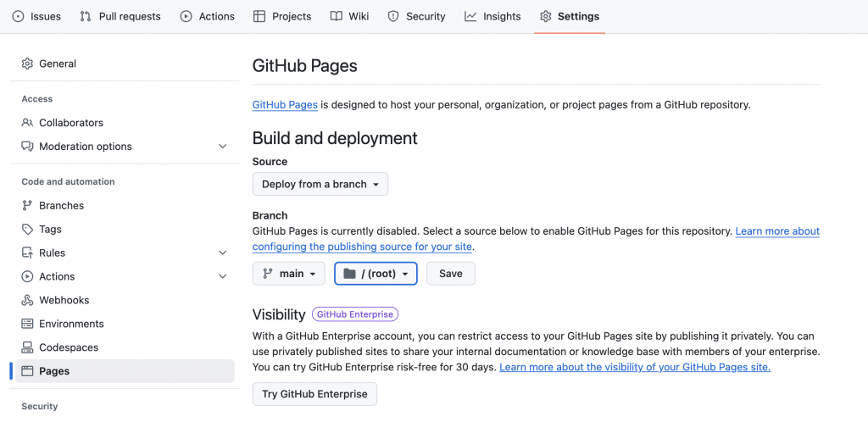Click the Security shield icon in top nav
Screen dimensions: 868x422
tap(393, 16)
